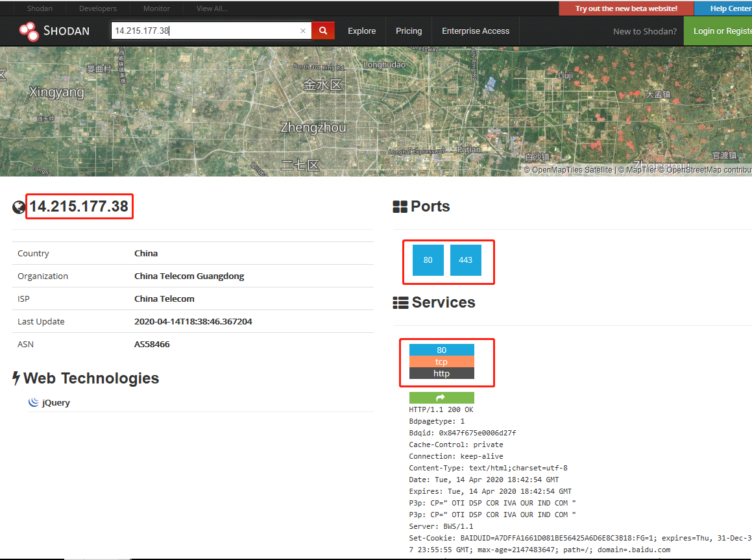Select port 443 tile
Viewport: 752px width, 560px height.
tap(465, 260)
